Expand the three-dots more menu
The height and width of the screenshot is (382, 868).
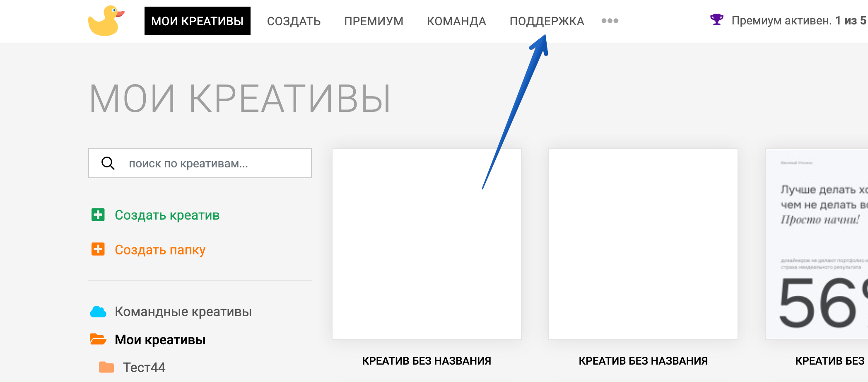[x=610, y=21]
